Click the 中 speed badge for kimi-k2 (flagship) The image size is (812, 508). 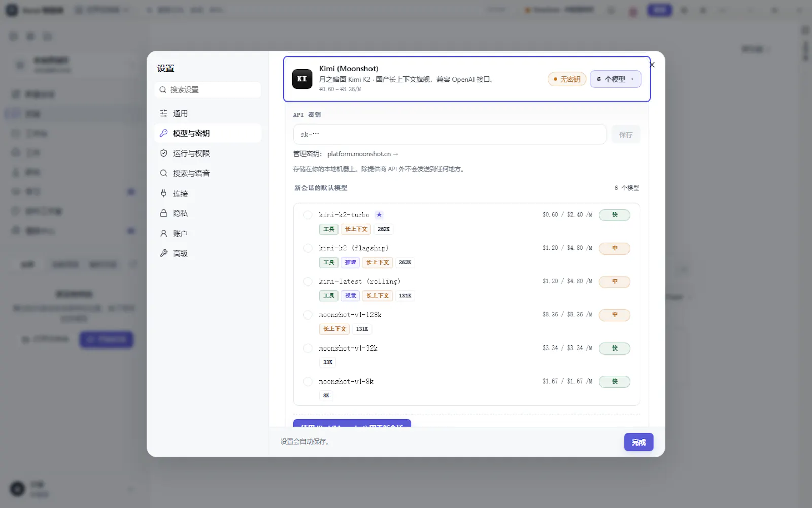pos(615,248)
